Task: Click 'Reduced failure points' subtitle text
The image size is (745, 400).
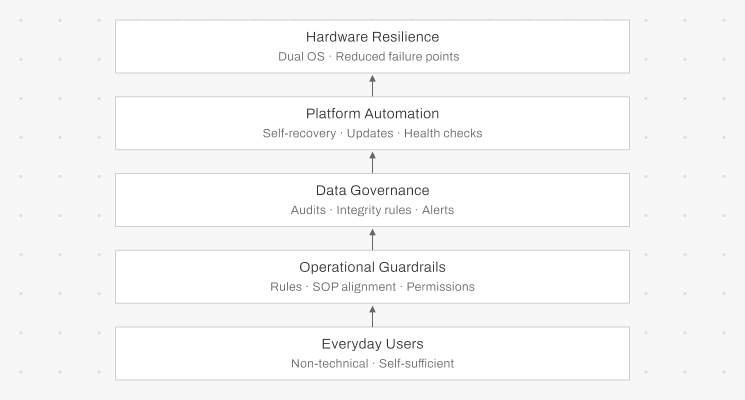Action: tap(398, 57)
